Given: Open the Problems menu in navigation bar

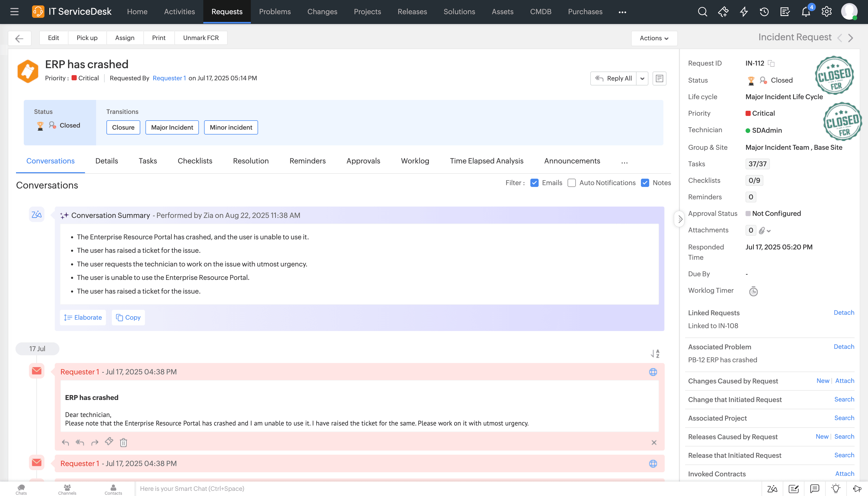Looking at the screenshot, I should (x=275, y=11).
